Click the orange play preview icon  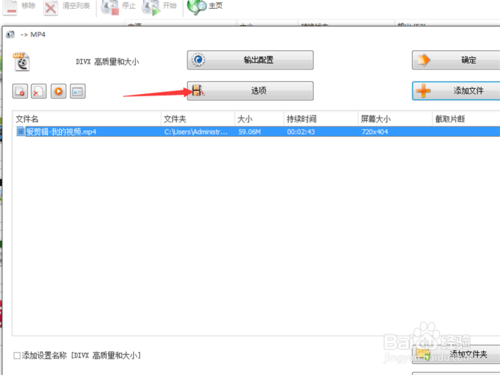58,91
